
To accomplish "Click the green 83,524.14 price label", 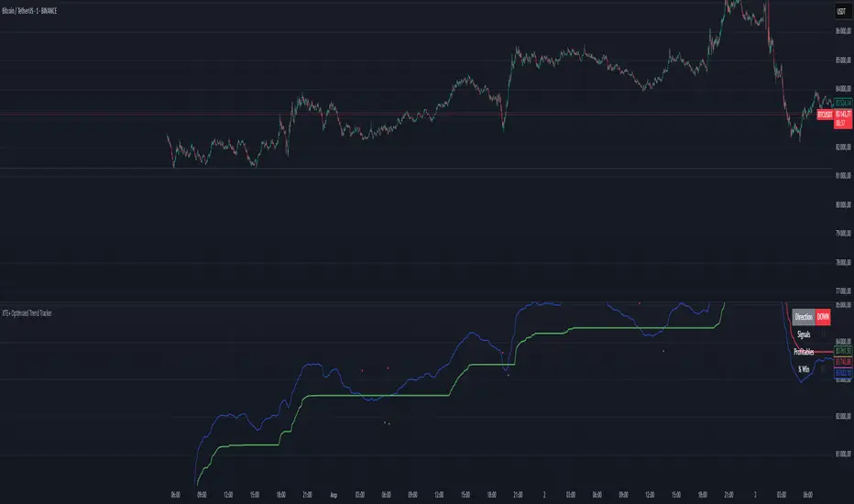I will click(x=844, y=102).
